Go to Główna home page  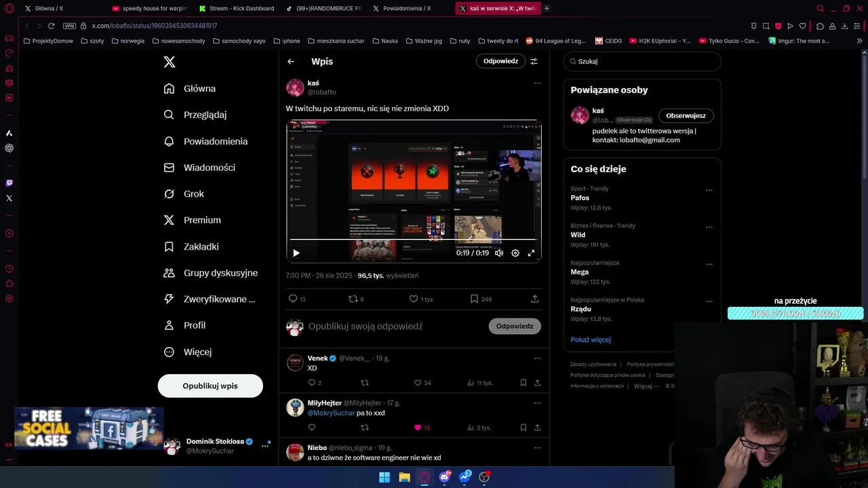tap(190, 89)
